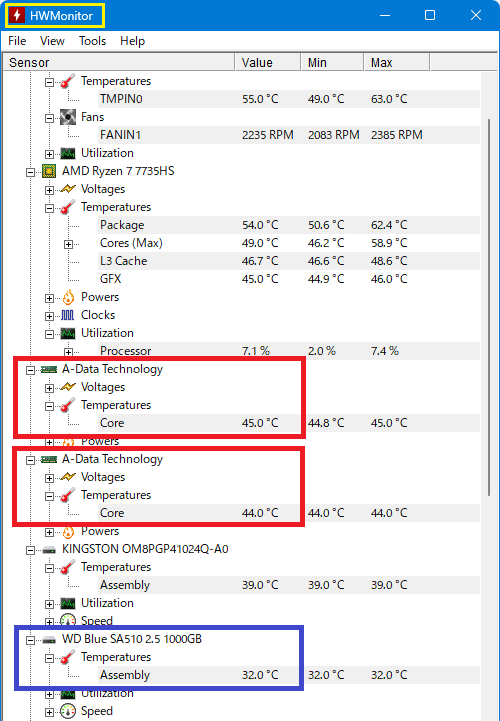Click the thermometer icon above TMPIN0
Viewport: 500px width, 721px height.
(68, 81)
